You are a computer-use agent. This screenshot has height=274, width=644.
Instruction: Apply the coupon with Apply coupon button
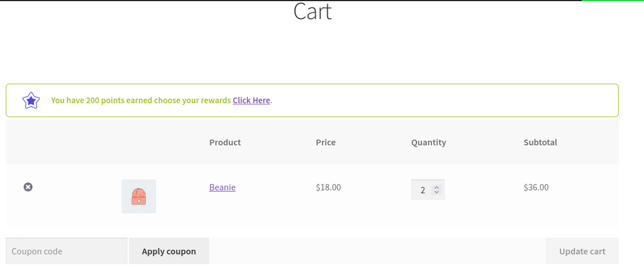point(169,251)
